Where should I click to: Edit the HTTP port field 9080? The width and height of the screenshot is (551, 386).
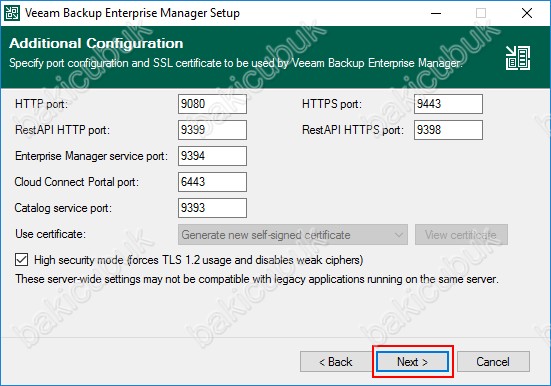tap(212, 104)
